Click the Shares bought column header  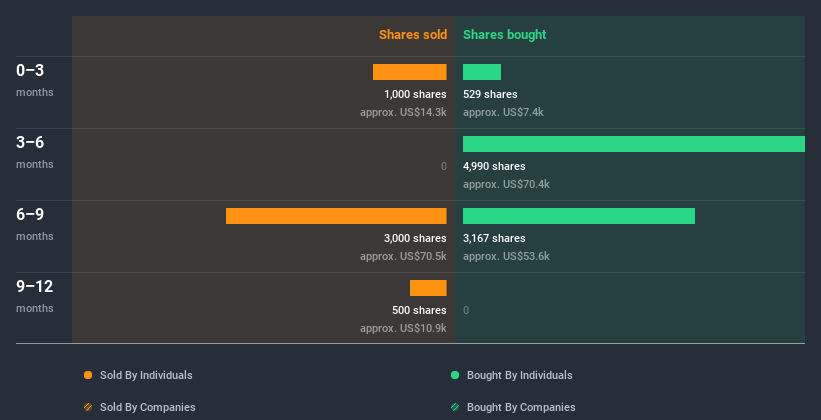tap(505, 35)
